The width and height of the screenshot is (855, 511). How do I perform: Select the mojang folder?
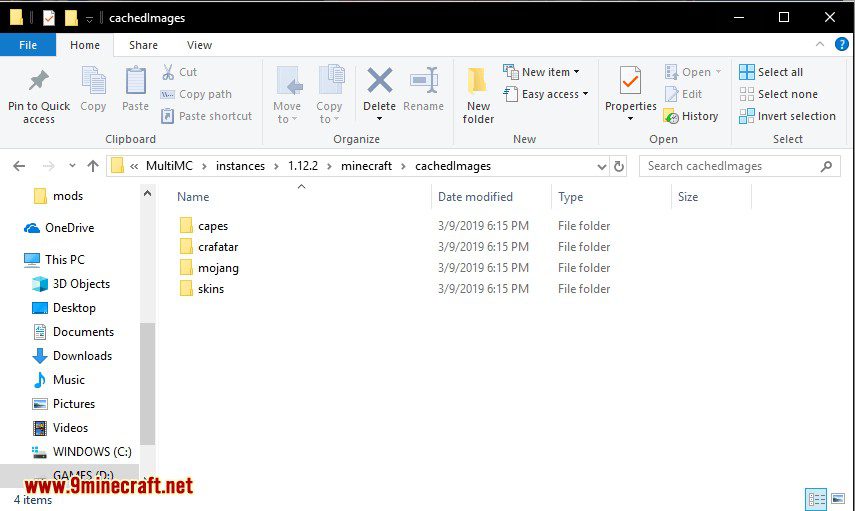click(x=208, y=268)
